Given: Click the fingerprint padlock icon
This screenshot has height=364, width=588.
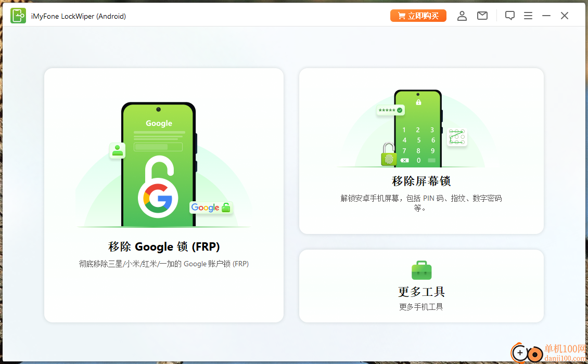Looking at the screenshot, I should pyautogui.click(x=389, y=154).
